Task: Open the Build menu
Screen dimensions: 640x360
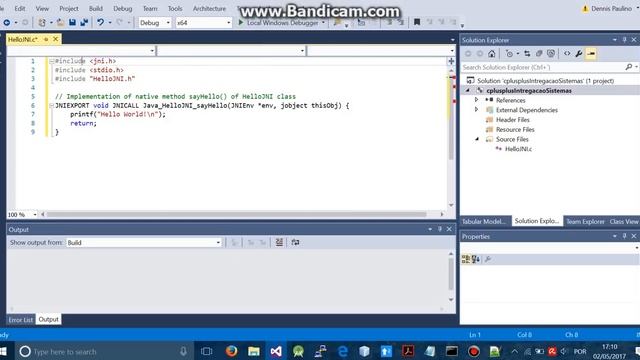Action: [x=96, y=8]
